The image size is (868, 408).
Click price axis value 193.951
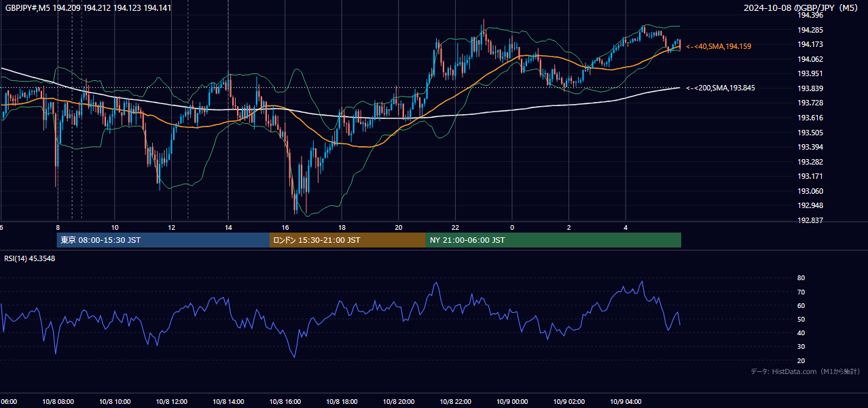coord(810,73)
